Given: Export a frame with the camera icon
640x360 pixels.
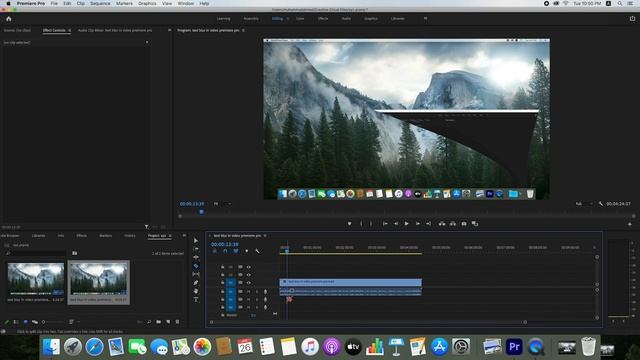Looking at the screenshot, I should 464,224.
